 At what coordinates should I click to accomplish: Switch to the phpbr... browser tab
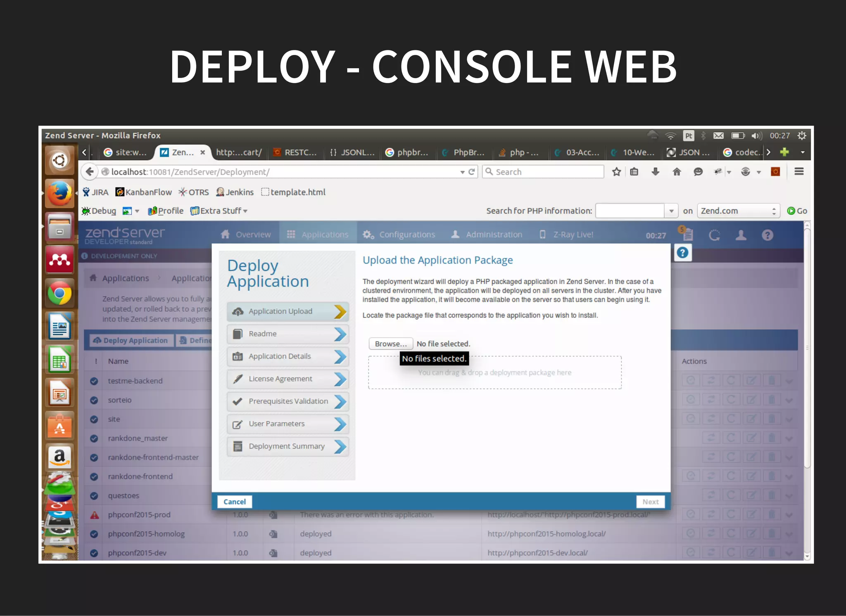(407, 152)
